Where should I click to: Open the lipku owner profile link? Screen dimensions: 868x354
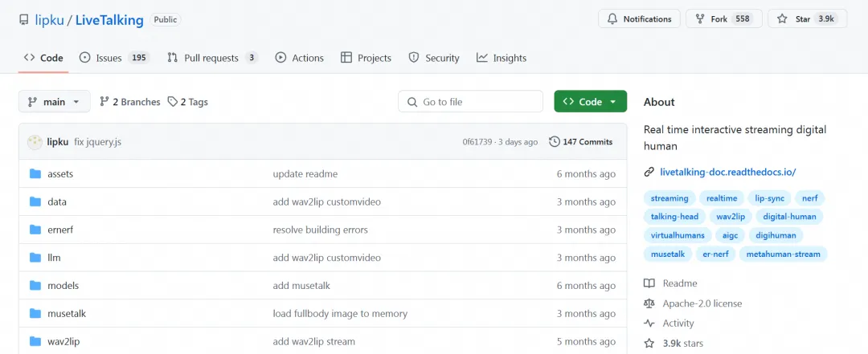[49, 20]
